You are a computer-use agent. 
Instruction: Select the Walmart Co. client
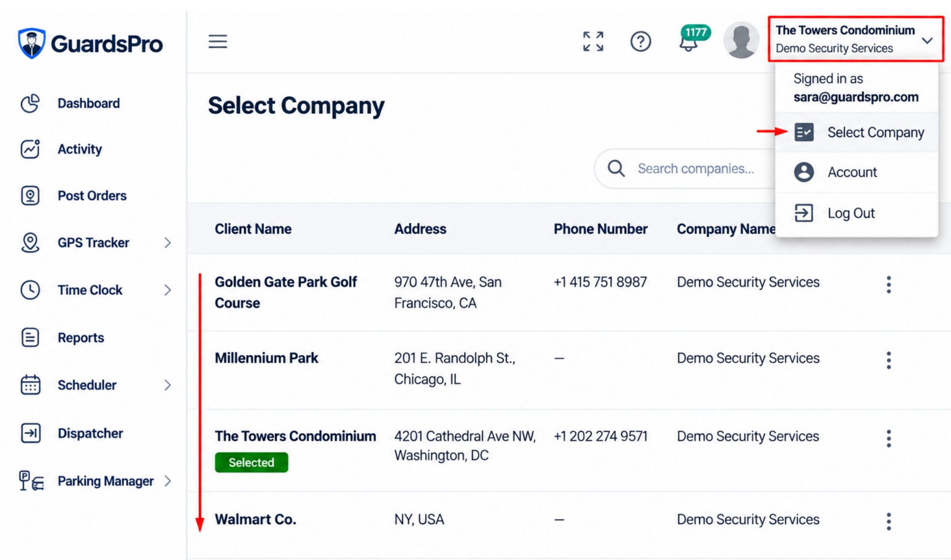pos(255,519)
